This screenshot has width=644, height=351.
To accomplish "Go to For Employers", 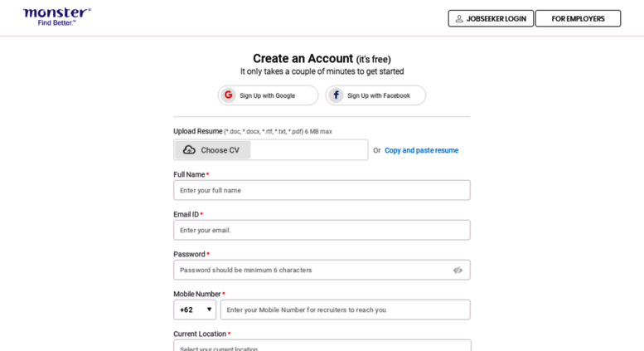I will point(578,18).
